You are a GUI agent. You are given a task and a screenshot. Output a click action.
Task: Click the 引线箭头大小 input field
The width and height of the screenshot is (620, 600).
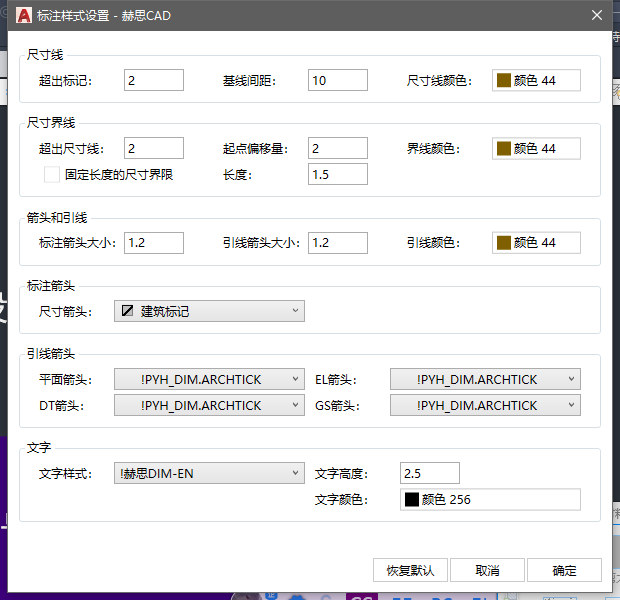[338, 242]
